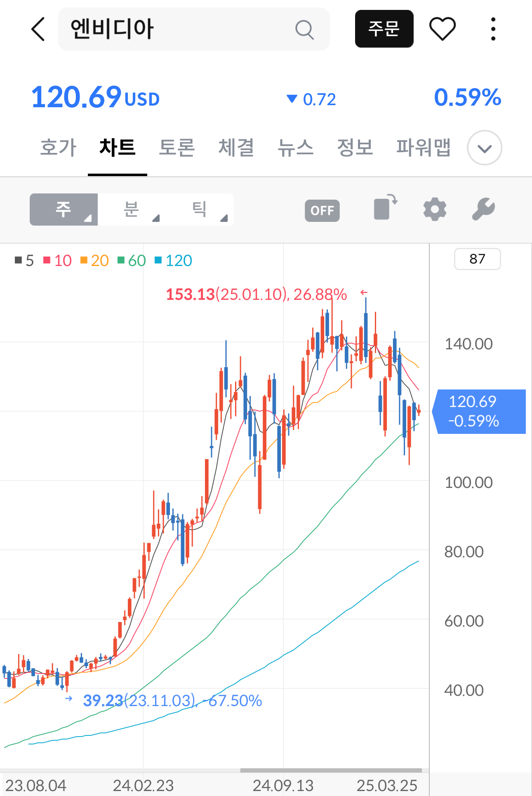Toggle the 5-period moving average legend
Image resolution: width=532 pixels, height=796 pixels.
coord(24,261)
